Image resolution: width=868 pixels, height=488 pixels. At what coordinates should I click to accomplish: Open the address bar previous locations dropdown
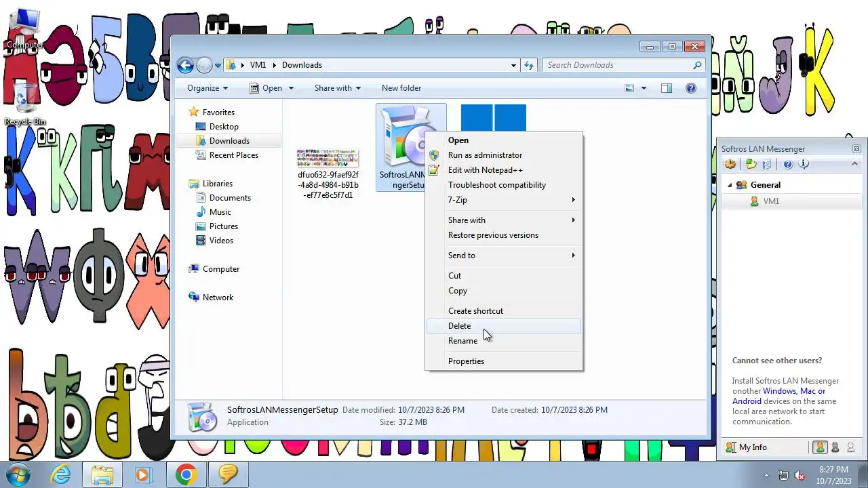pos(513,65)
